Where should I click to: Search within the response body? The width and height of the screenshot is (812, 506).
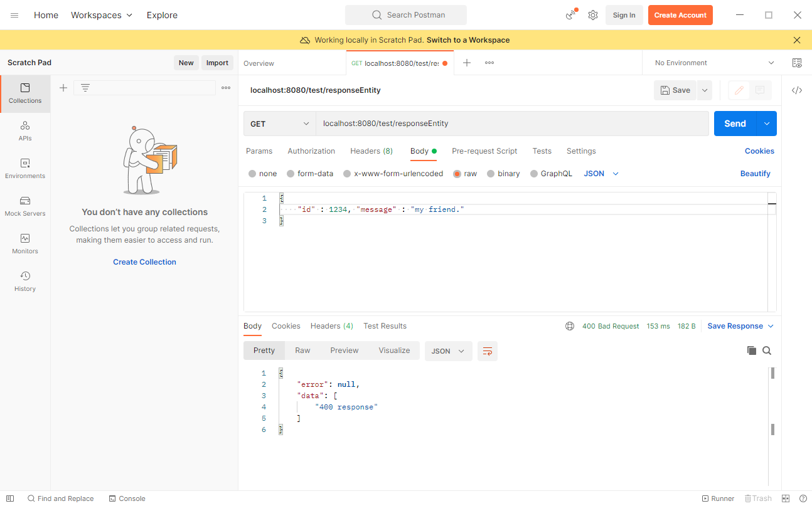tap(767, 351)
